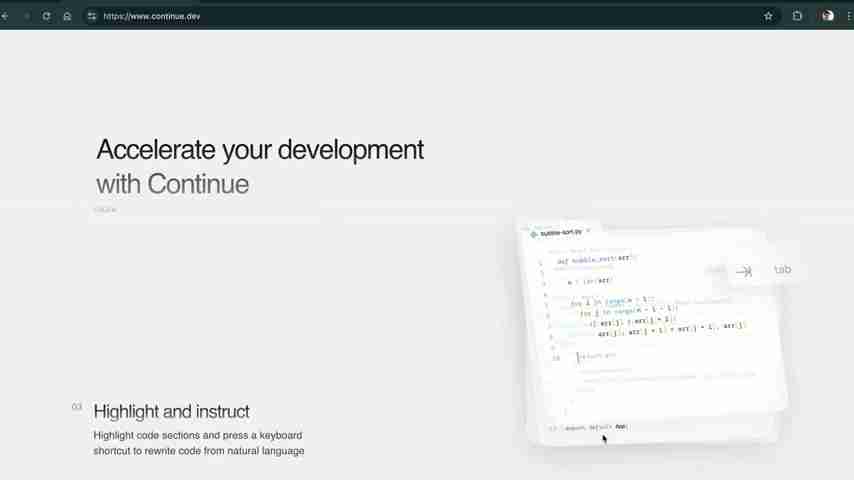Click the 'def bubble_sort(arr)' code line
854x480 pixels.
(595, 259)
